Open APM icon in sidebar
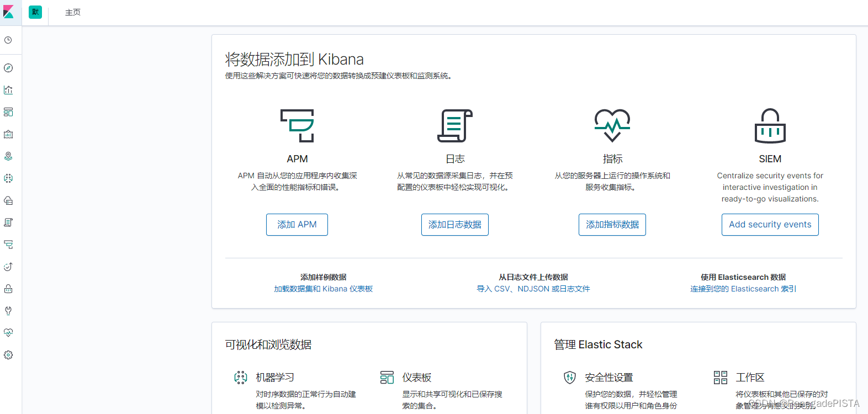This screenshot has width=868, height=414. pos(8,245)
